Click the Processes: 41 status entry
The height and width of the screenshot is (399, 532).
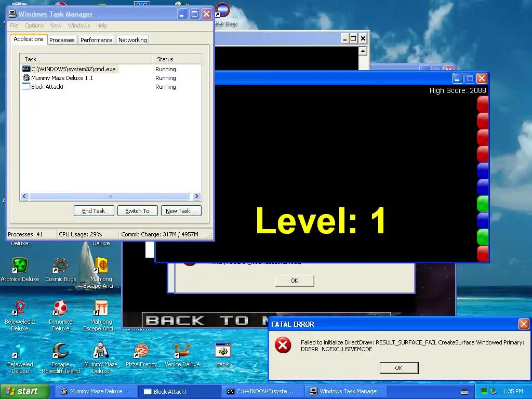(25, 234)
